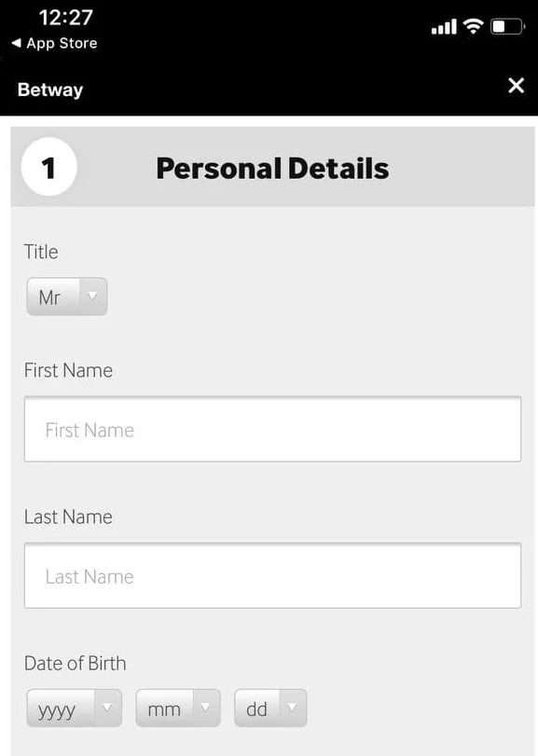The image size is (538, 756).
Task: Tap the back arrow to App Store
Action: 17,43
